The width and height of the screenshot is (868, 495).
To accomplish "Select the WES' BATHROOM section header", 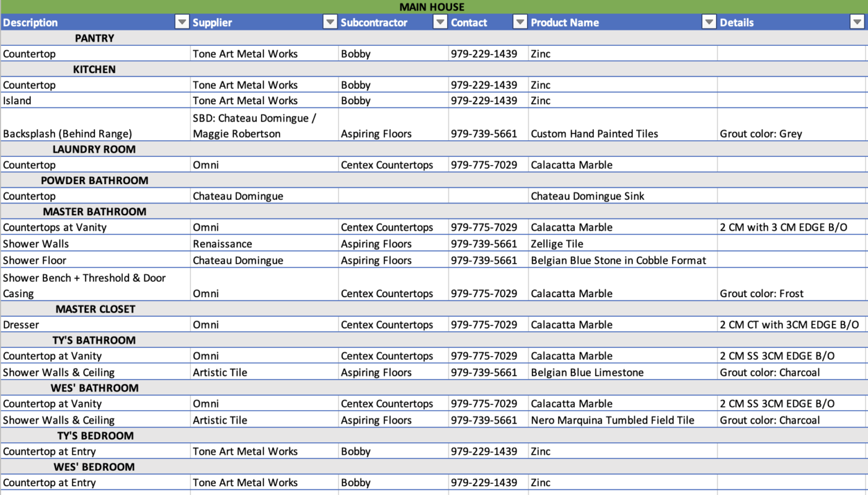I will [x=433, y=388].
